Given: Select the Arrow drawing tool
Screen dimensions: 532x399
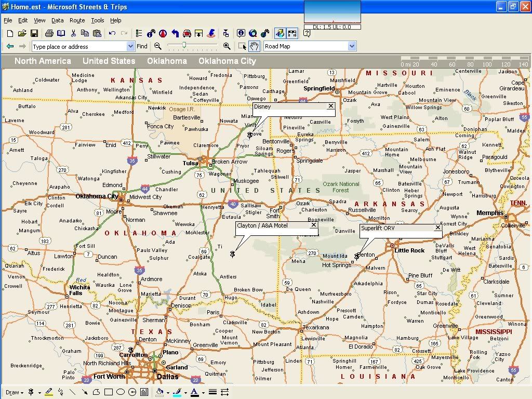Looking at the screenshot, I should coord(85,392).
